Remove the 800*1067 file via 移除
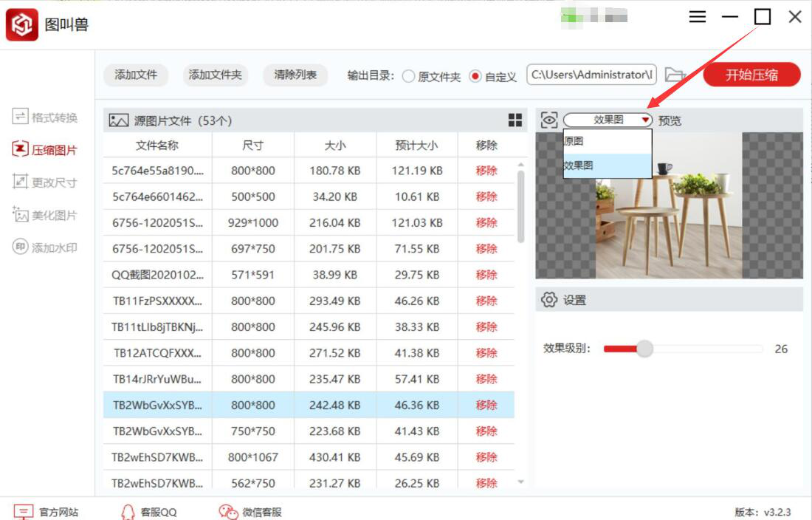 pyautogui.click(x=486, y=456)
